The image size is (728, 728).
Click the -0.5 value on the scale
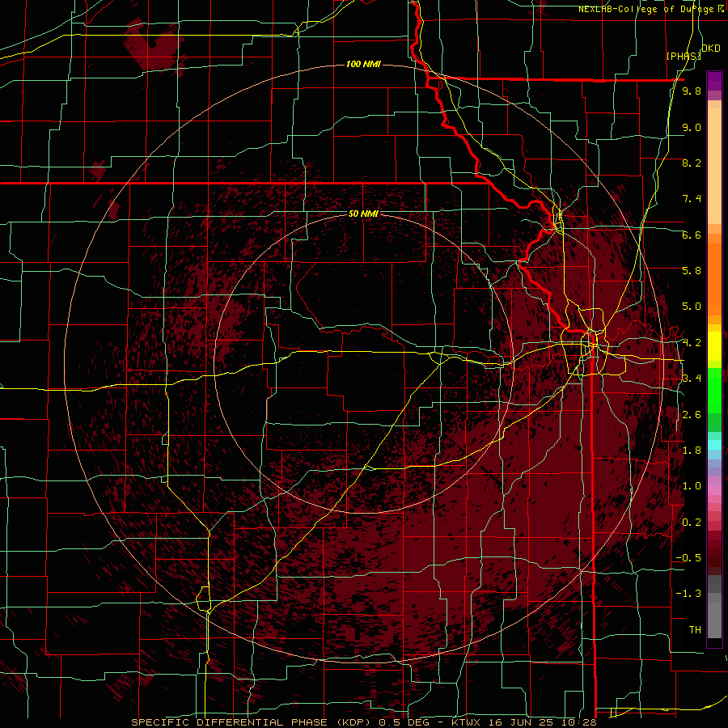point(688,558)
